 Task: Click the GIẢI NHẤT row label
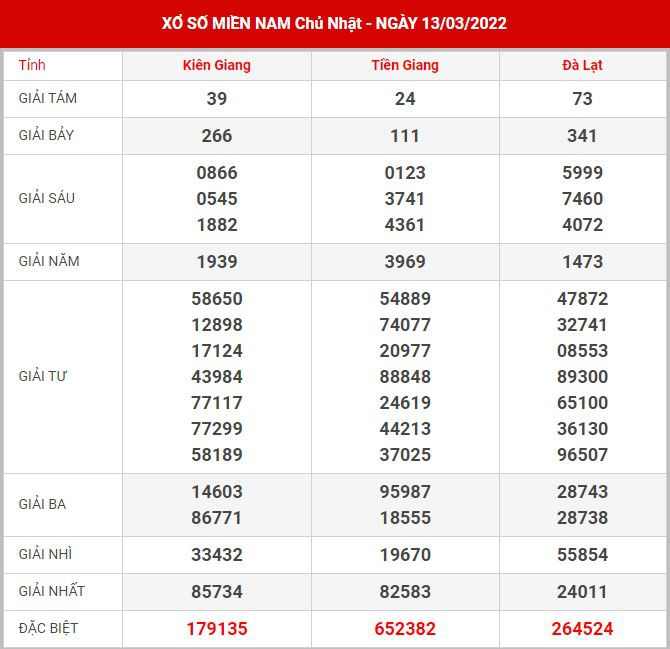(52, 591)
